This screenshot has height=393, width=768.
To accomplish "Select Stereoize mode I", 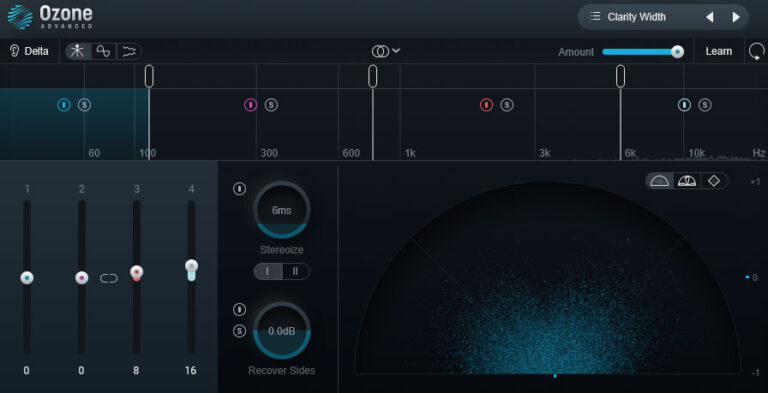I will click(x=267, y=271).
